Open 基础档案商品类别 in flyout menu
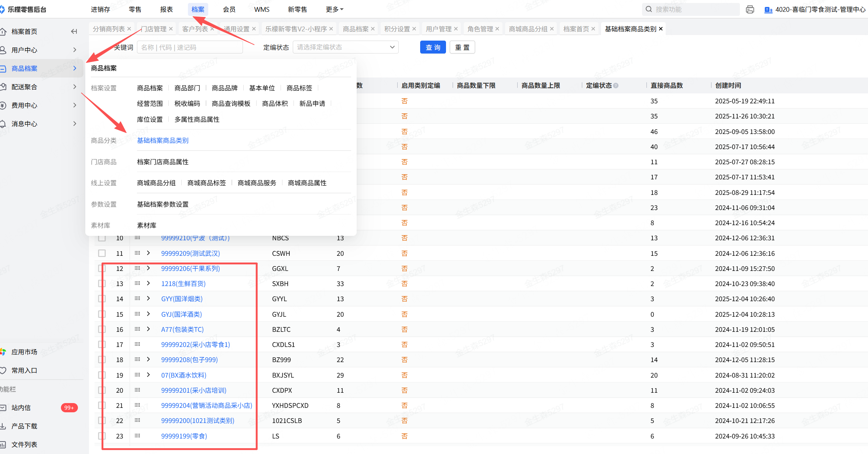This screenshot has height=454, width=868. (162, 141)
